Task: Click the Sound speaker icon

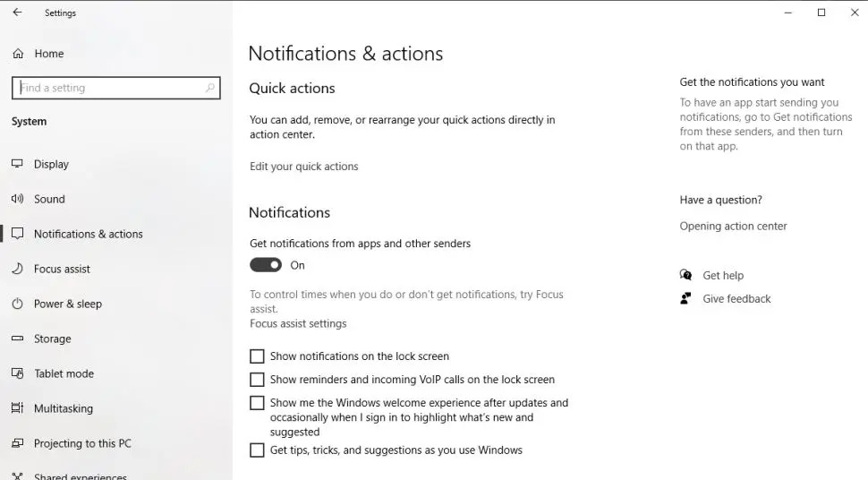Action: click(17, 199)
